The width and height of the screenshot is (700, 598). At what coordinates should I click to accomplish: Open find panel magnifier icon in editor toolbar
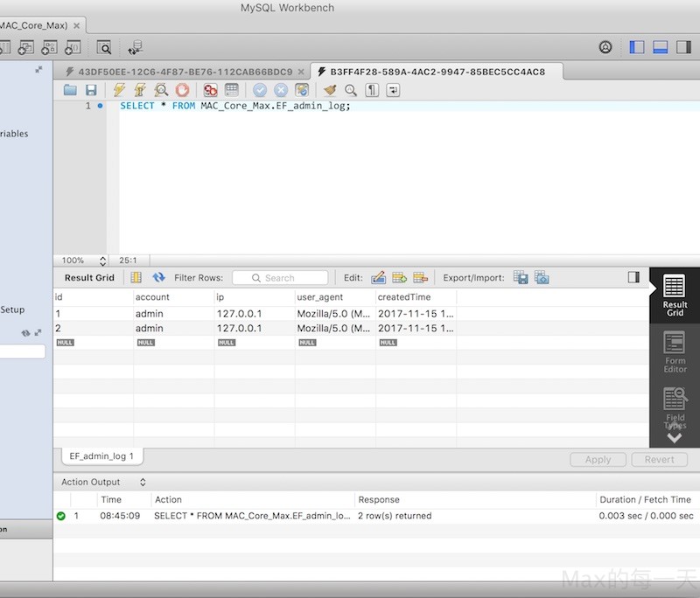click(351, 90)
